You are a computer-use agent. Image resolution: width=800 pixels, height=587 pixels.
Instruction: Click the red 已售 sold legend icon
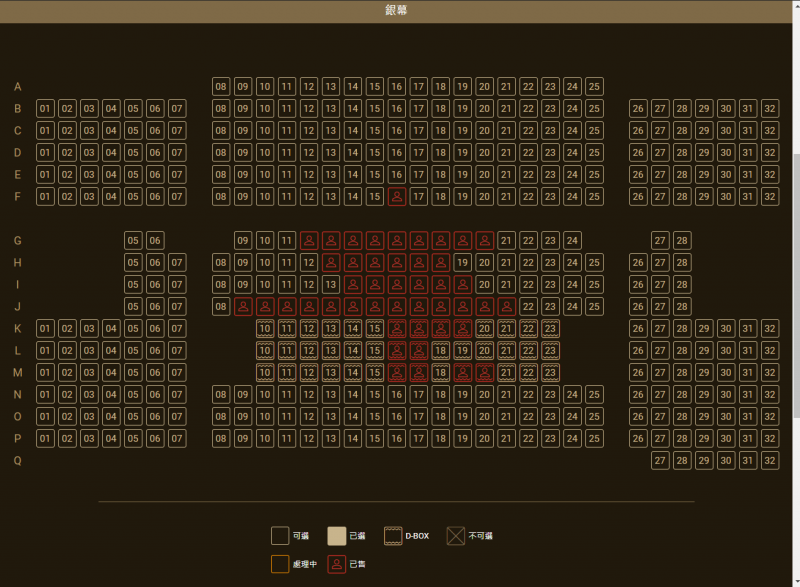(337, 564)
